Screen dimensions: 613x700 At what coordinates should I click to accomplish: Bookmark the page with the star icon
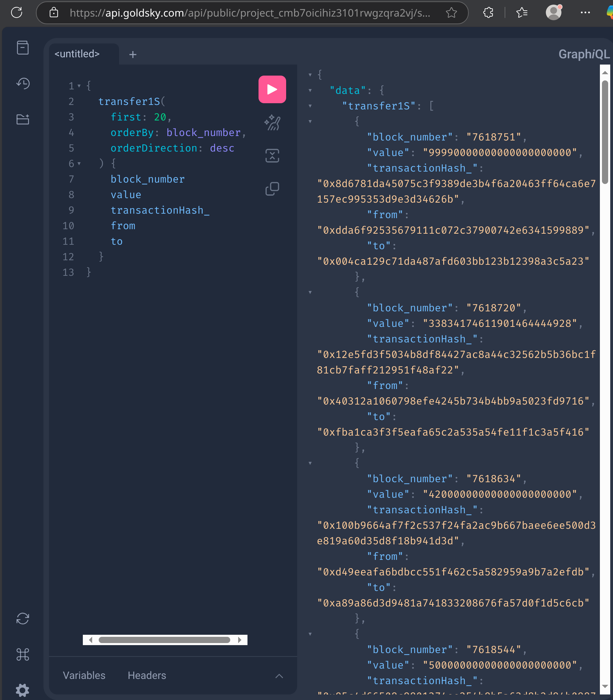[451, 13]
